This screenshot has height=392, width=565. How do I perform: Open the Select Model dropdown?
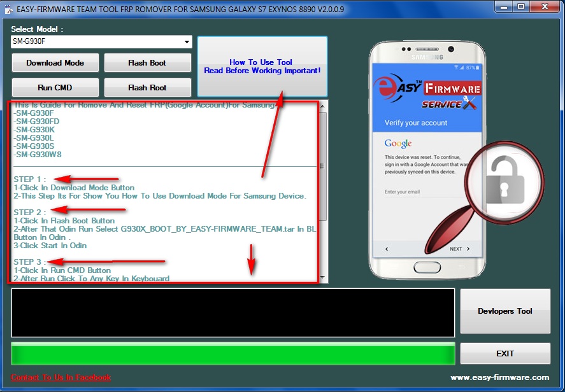coord(101,42)
